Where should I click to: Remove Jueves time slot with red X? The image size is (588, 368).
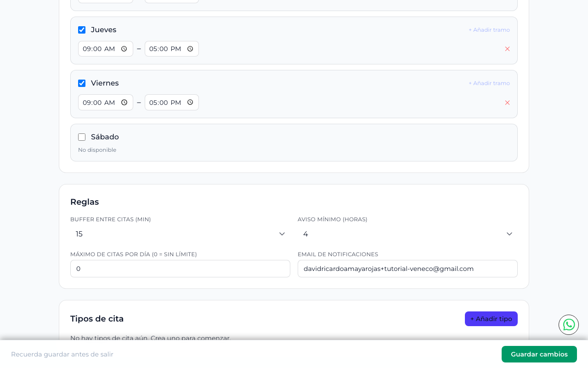[507, 49]
